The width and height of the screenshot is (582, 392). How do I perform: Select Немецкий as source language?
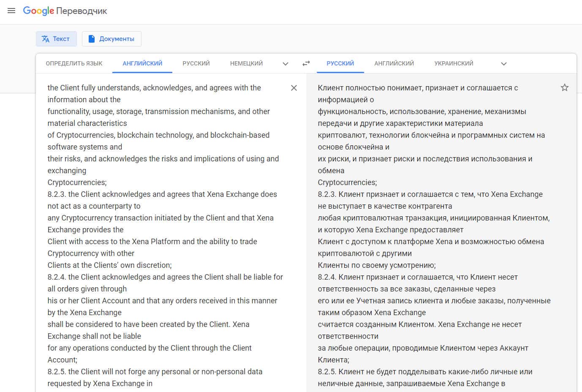(x=246, y=63)
